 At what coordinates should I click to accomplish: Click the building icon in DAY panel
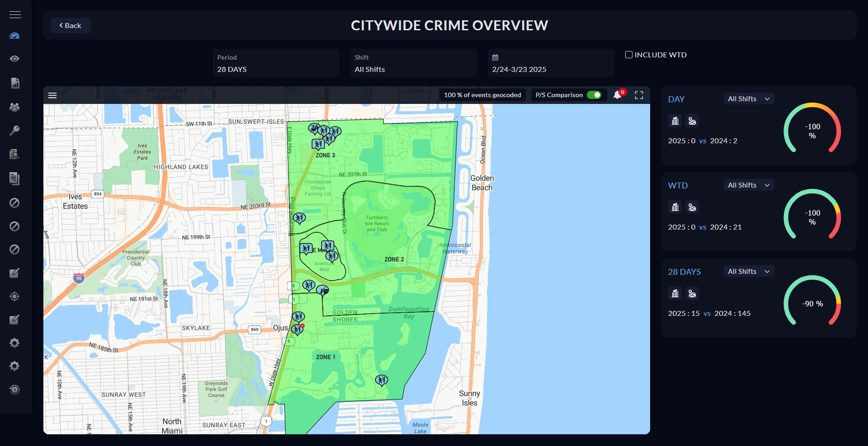click(675, 121)
